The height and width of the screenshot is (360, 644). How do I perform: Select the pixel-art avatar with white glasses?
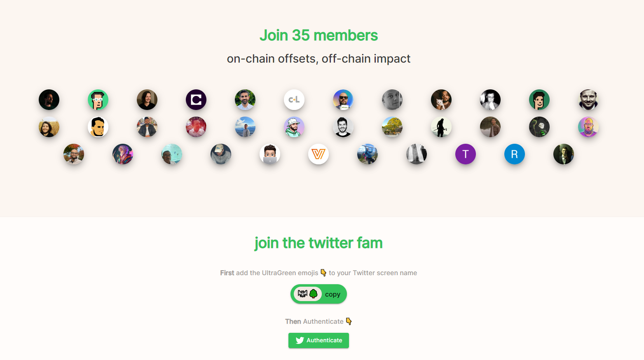[x=98, y=100]
